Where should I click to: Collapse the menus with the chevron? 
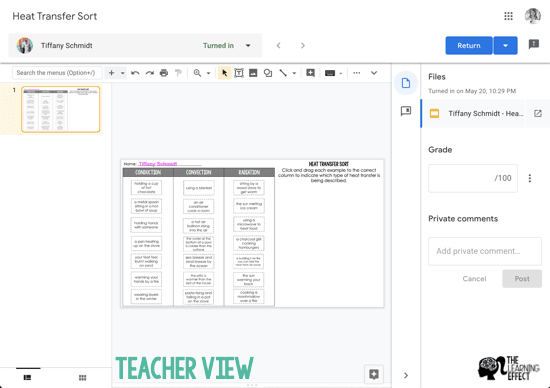click(x=374, y=73)
